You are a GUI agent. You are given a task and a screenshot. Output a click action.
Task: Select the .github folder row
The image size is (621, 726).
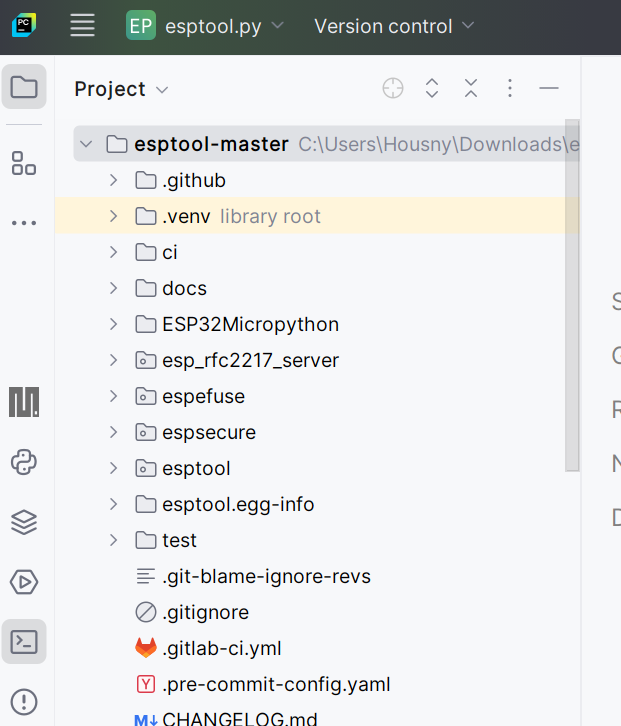317,180
